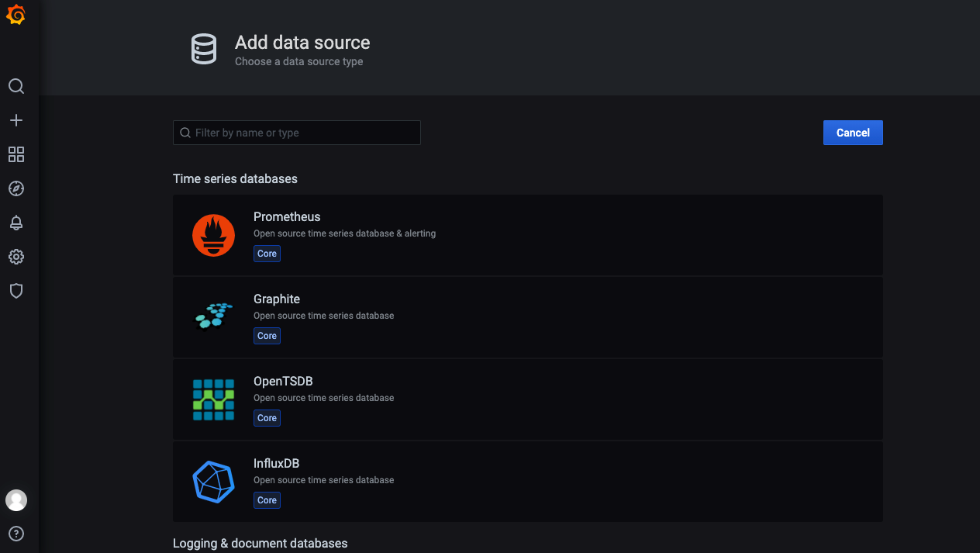
Task: Click the database icon in header
Action: tap(204, 49)
